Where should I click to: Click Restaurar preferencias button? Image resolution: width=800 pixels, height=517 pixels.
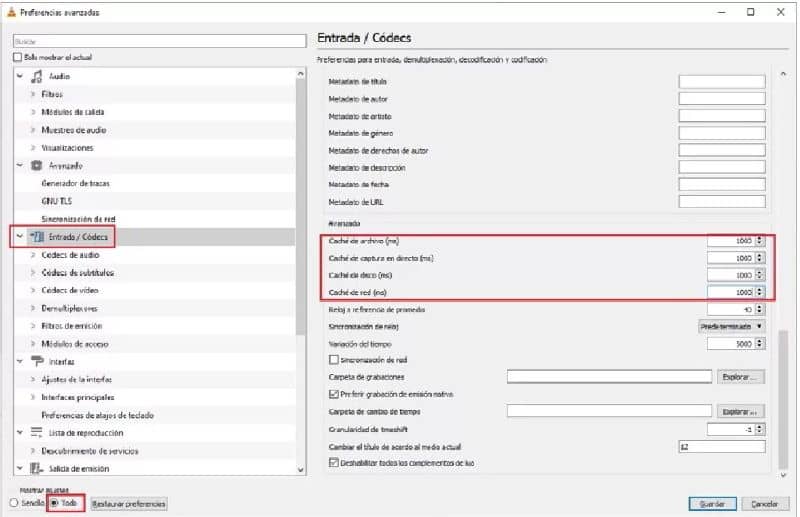tap(129, 504)
